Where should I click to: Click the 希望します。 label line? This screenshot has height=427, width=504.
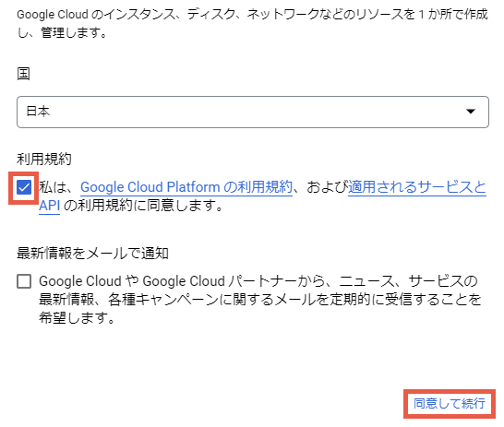point(77,318)
